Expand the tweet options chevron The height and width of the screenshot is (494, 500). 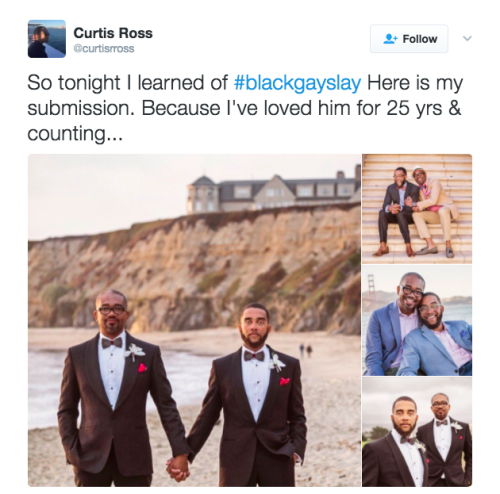pos(467,38)
